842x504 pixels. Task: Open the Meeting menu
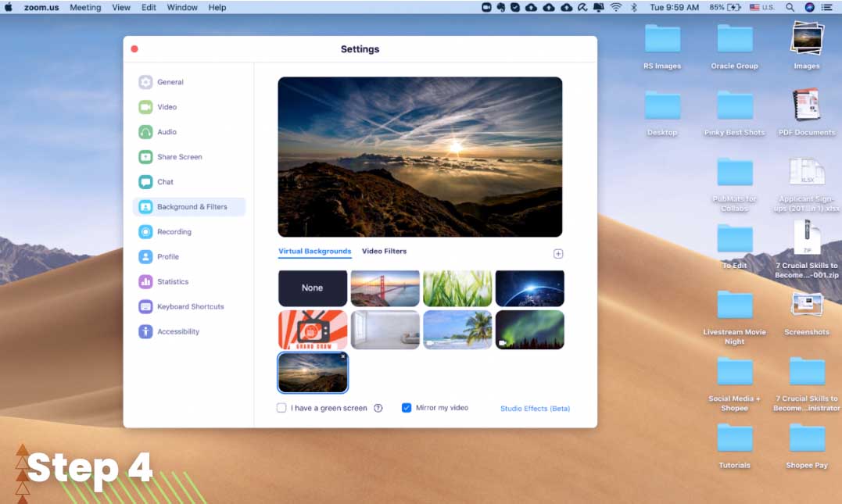(x=85, y=8)
